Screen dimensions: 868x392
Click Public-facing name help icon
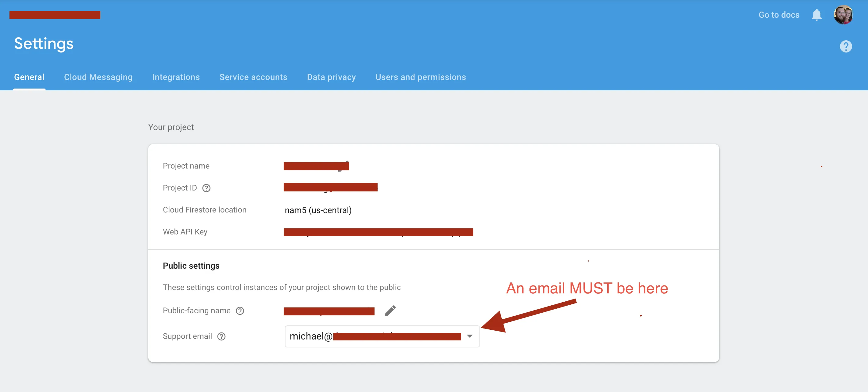point(240,311)
